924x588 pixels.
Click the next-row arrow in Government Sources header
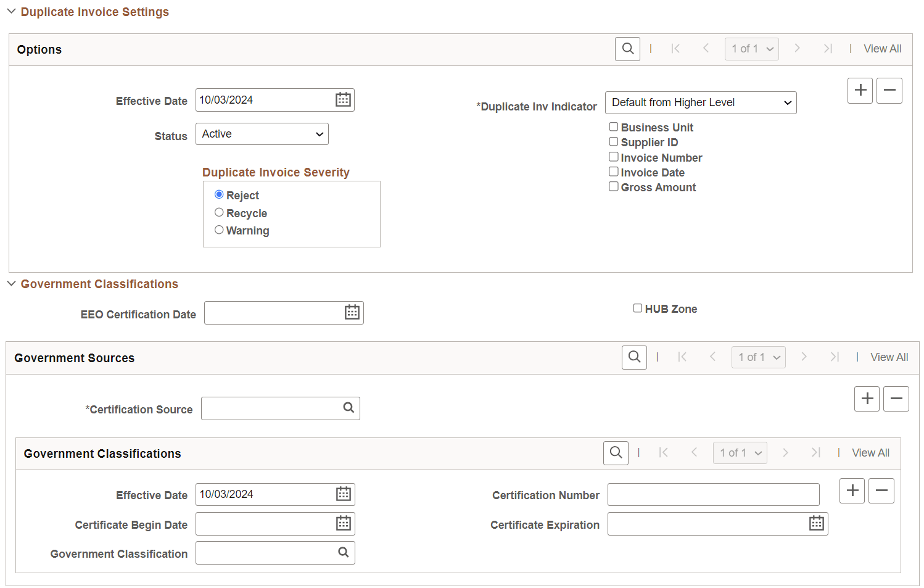(x=804, y=357)
